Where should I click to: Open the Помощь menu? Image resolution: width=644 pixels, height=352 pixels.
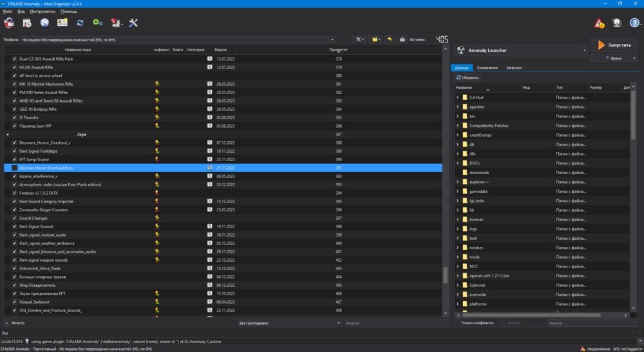pyautogui.click(x=69, y=12)
